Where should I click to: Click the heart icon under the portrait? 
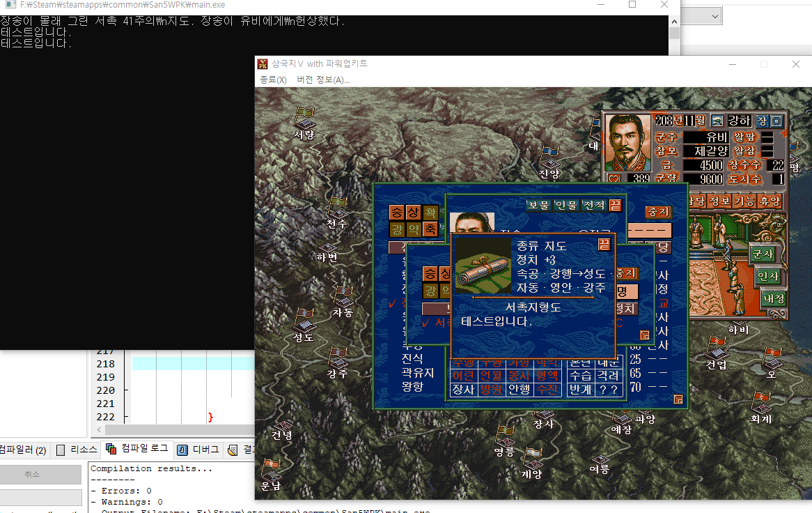614,178
